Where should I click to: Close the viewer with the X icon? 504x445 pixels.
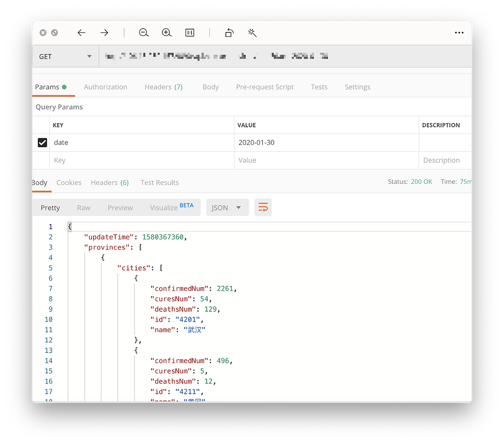pos(43,33)
